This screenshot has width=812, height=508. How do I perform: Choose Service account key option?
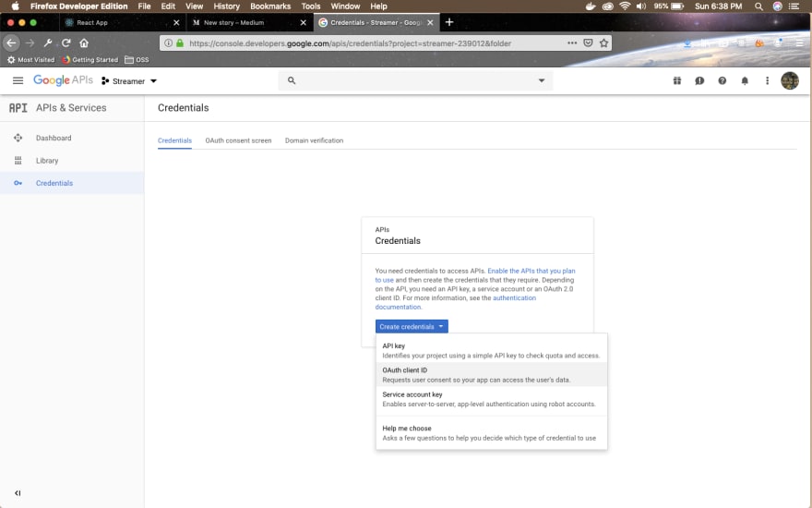pos(492,399)
